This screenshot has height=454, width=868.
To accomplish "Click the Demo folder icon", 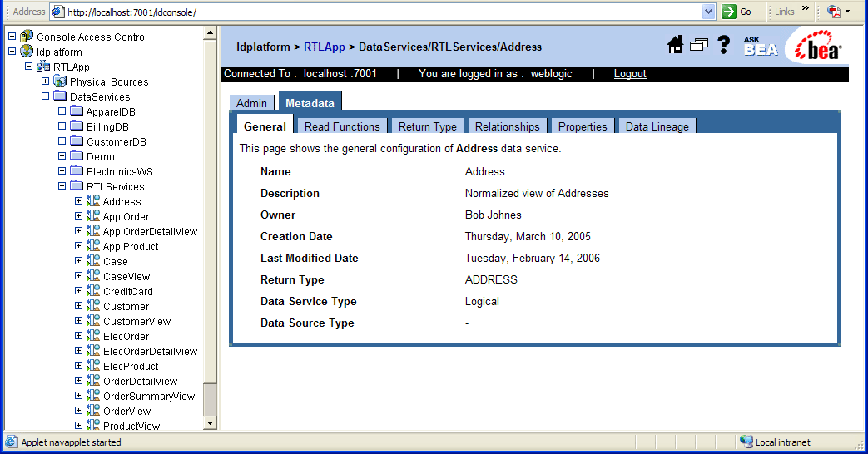I will pyautogui.click(x=77, y=156).
